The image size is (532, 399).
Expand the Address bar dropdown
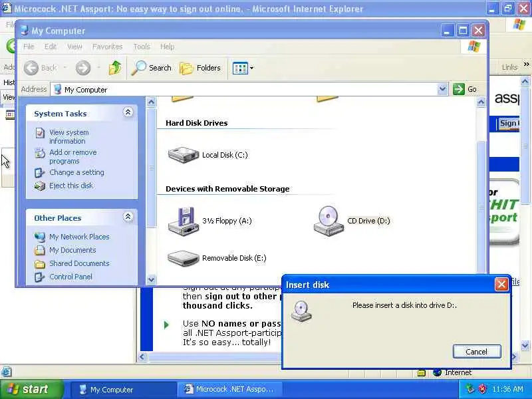[442, 89]
